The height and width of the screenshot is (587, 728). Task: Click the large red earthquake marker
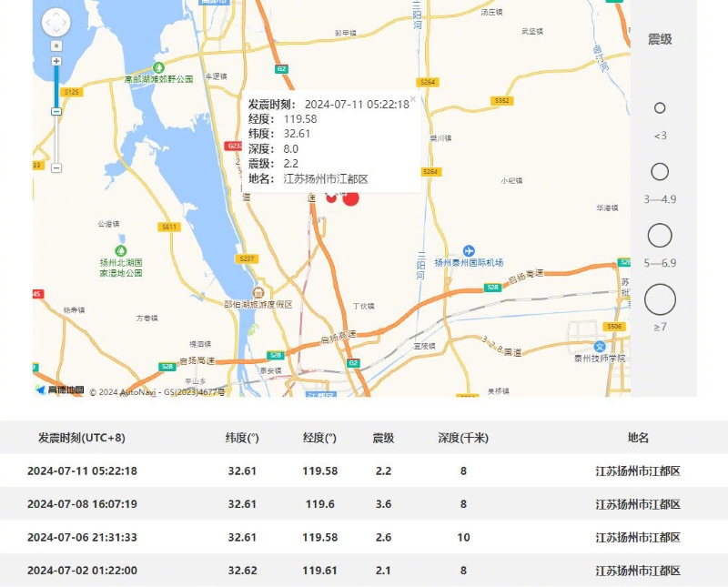pyautogui.click(x=350, y=197)
